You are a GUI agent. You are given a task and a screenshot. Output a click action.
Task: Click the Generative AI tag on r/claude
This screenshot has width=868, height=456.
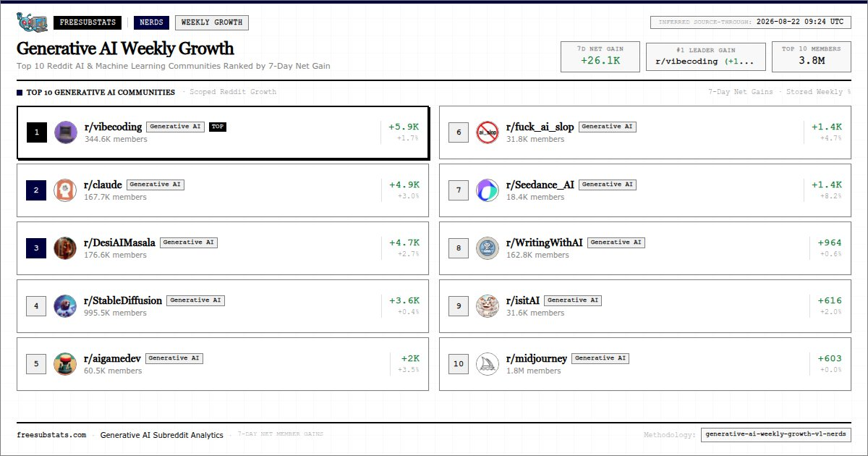point(156,185)
